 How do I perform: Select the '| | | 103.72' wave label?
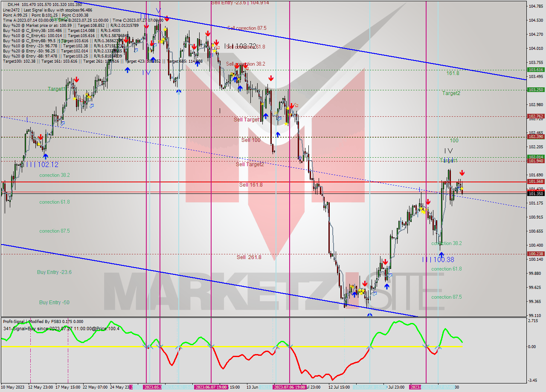[240, 46]
